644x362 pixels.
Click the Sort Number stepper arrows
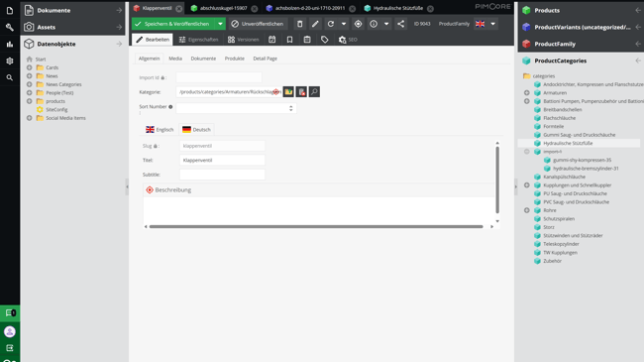click(x=290, y=108)
